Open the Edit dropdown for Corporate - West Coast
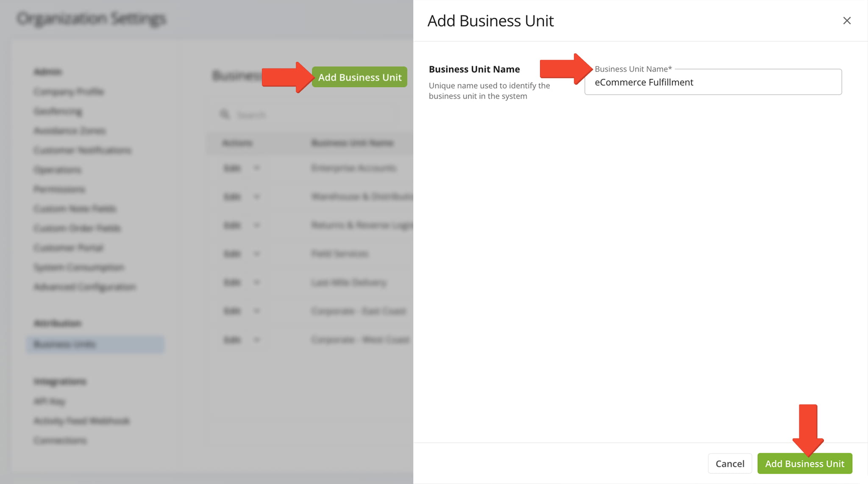This screenshot has width=868, height=484. point(256,340)
